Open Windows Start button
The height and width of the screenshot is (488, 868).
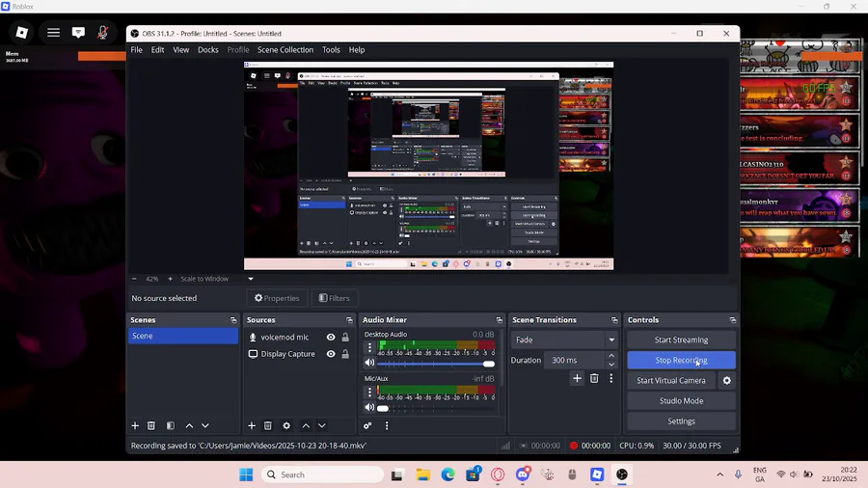pos(246,474)
